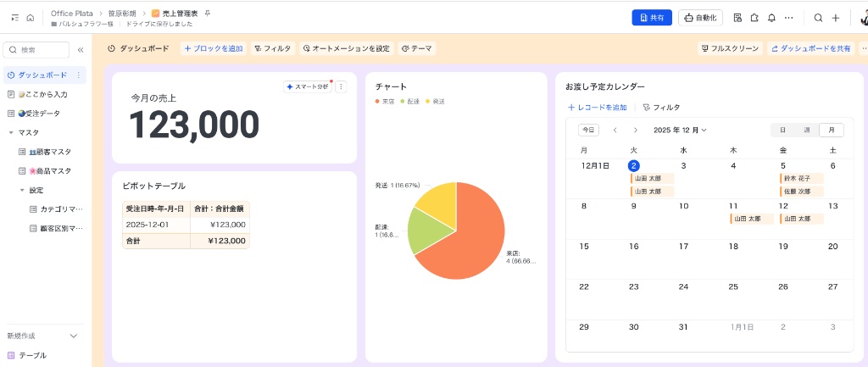Switch calendar to 日 view
Viewport: 868px width, 367px height.
pyautogui.click(x=782, y=130)
